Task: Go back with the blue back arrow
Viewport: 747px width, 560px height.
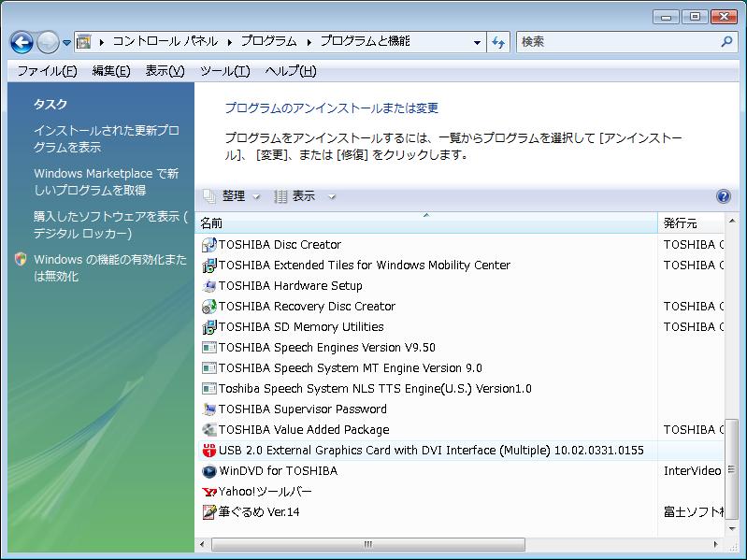Action: click(x=22, y=43)
